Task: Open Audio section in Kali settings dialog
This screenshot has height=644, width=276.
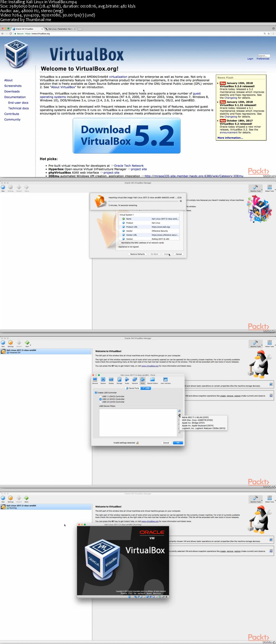Action: point(127,381)
